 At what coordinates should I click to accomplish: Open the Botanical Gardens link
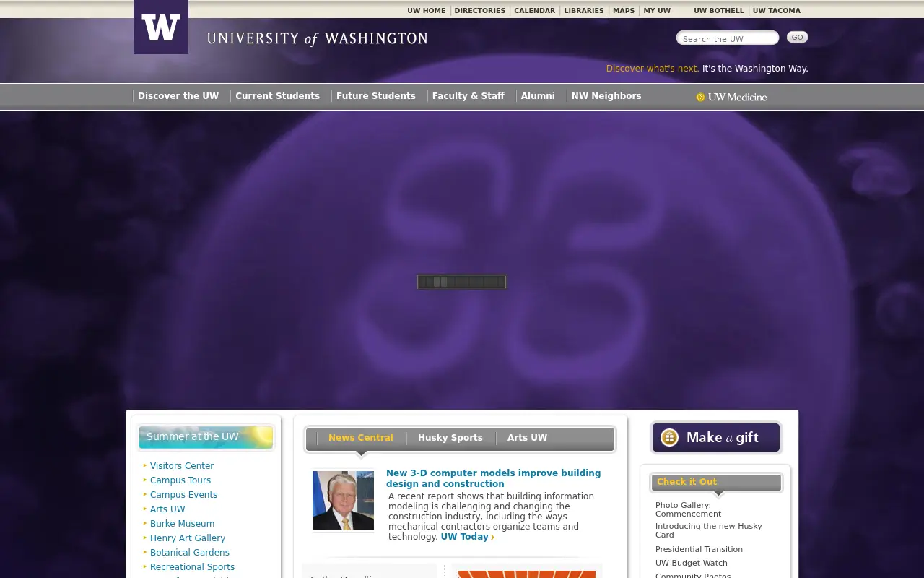(x=190, y=553)
